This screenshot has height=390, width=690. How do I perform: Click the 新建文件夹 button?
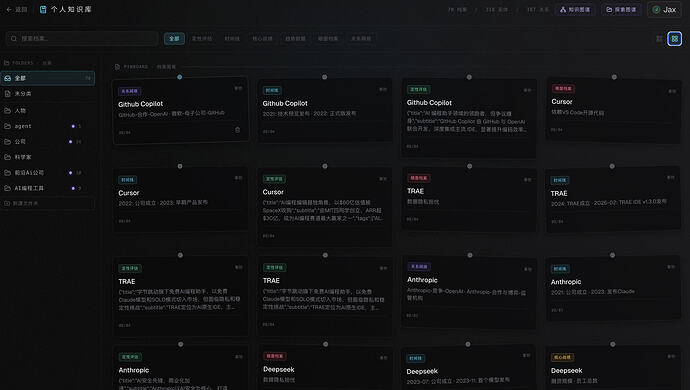tap(48, 203)
